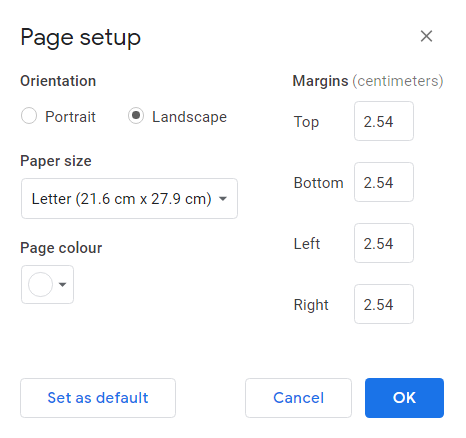Viewport: 466px width, 438px height.
Task: Expand the Page colour picker arrow
Action: [x=62, y=284]
